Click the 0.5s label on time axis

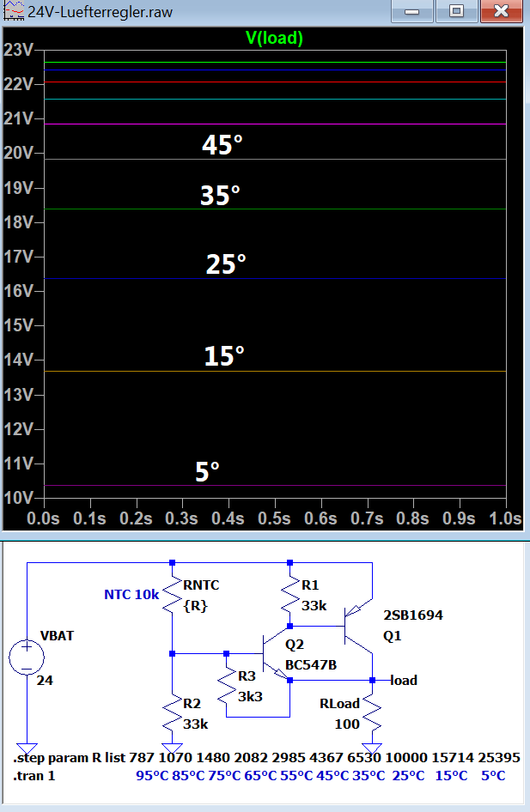[274, 518]
